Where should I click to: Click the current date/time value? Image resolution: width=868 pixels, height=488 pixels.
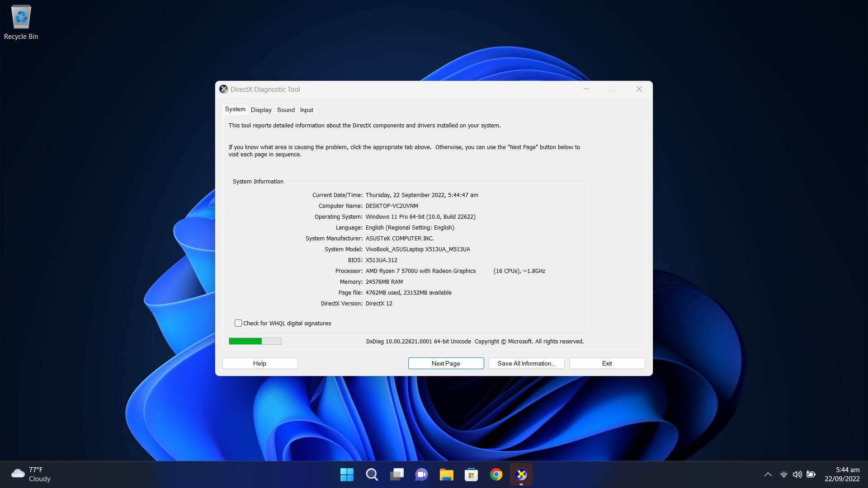422,195
